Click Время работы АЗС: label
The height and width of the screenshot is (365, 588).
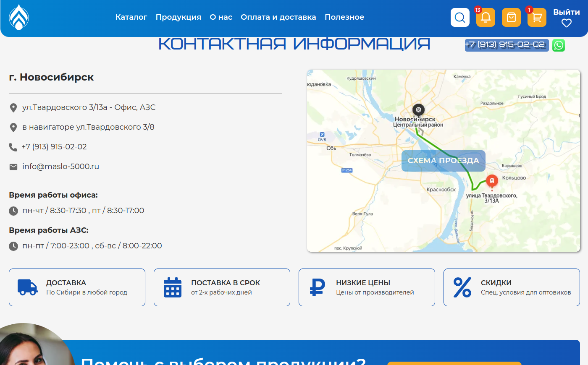pos(49,230)
